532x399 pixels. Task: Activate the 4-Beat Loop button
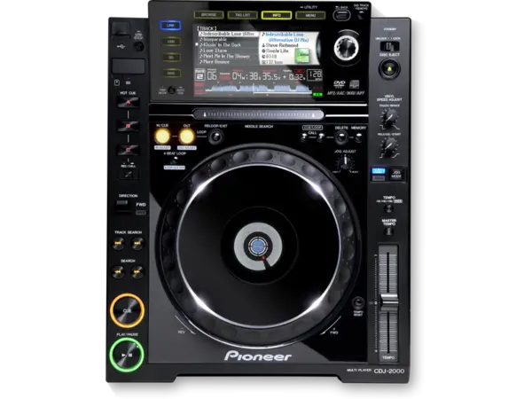click(175, 160)
